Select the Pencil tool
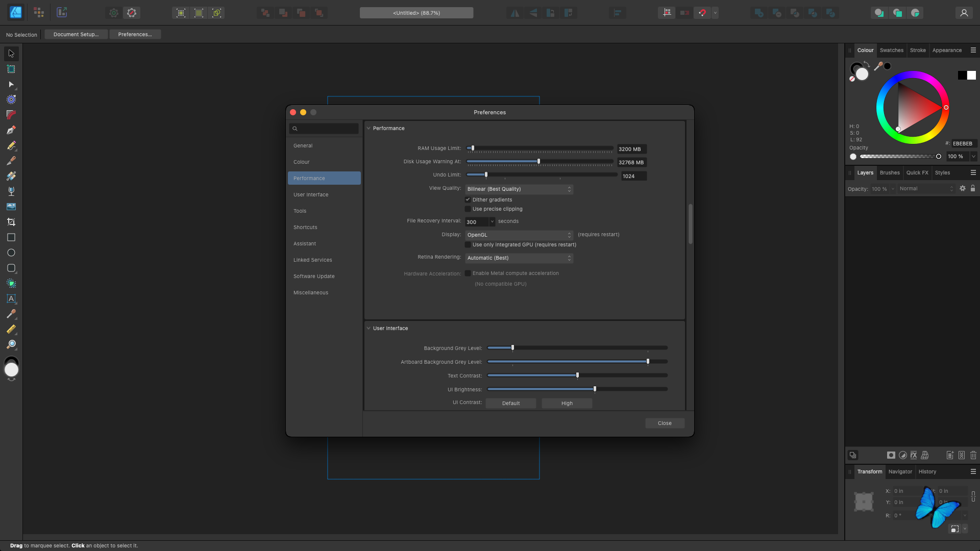Screen dimensions: 980x551 click(x=11, y=145)
